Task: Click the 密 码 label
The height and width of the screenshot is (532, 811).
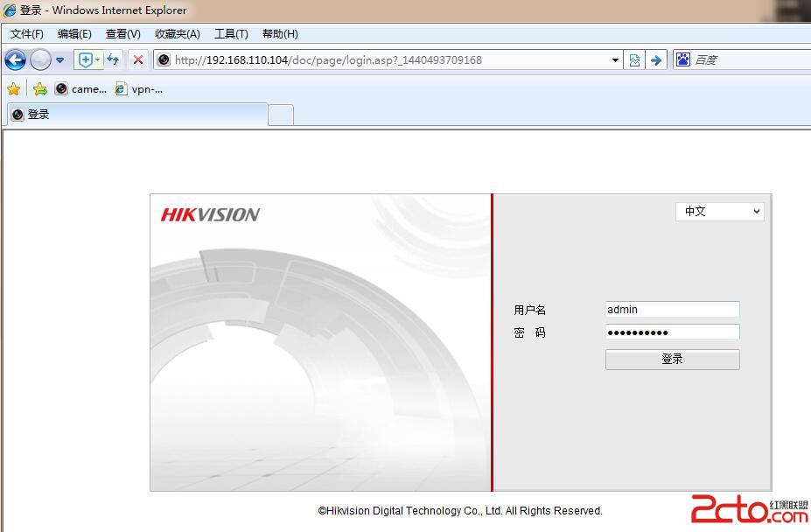Action: click(529, 332)
